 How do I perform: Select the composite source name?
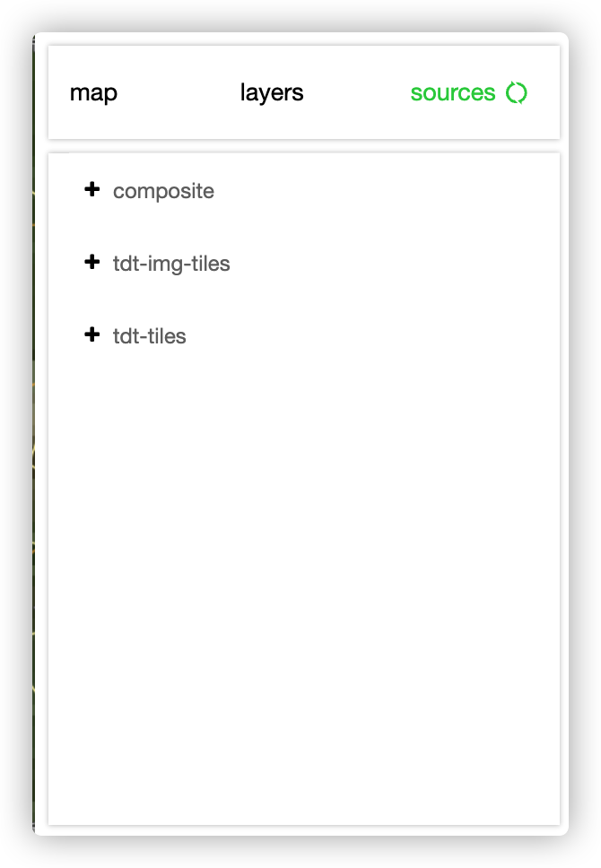[x=163, y=191]
